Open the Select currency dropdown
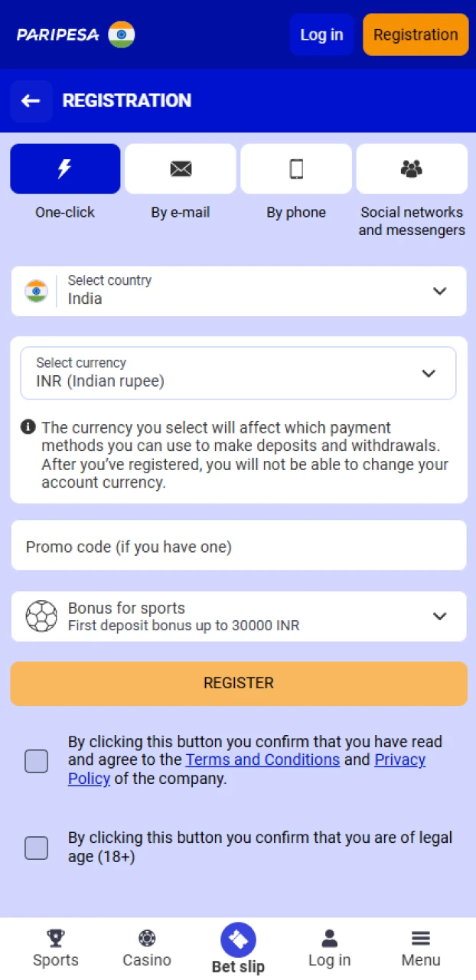The image size is (476, 980). coord(429,373)
